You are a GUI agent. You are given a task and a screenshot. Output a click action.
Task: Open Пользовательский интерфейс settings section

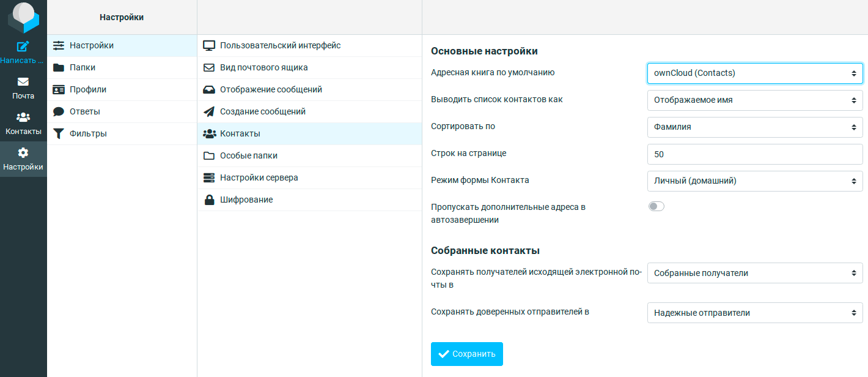280,46
